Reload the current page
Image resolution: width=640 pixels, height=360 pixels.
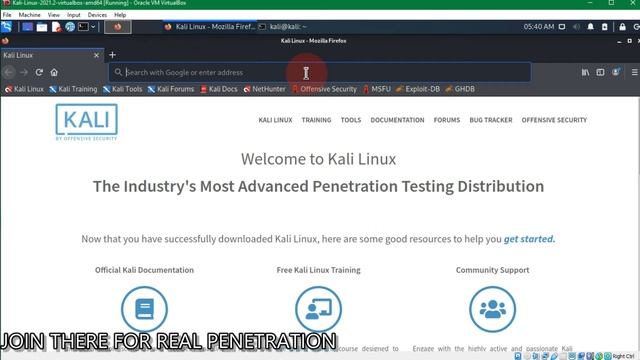tap(39, 72)
